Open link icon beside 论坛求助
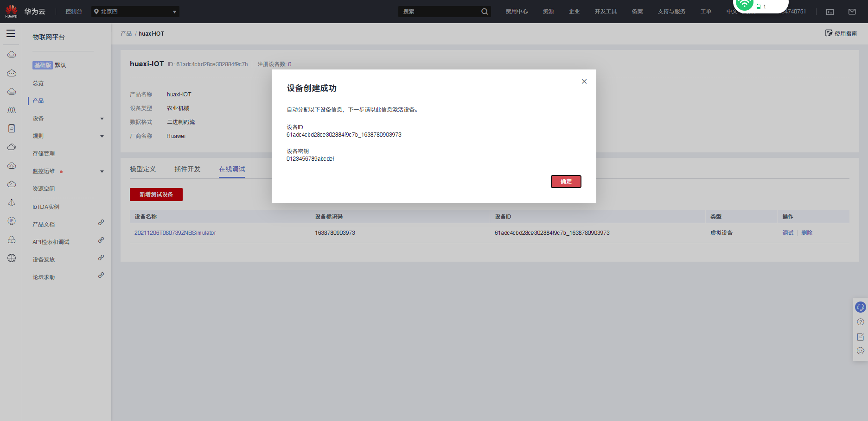Screen dimensions: 868x421 (101, 275)
